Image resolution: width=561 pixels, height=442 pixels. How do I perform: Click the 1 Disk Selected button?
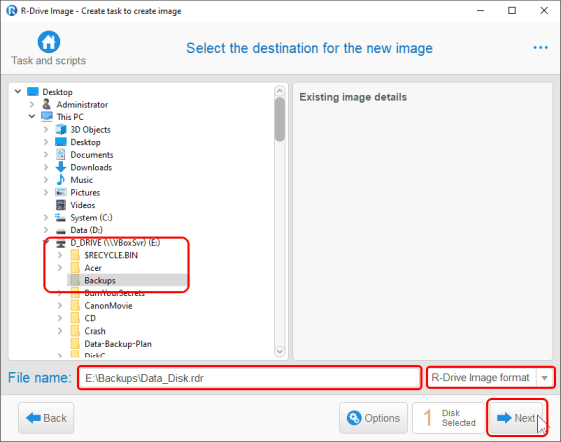(x=449, y=418)
